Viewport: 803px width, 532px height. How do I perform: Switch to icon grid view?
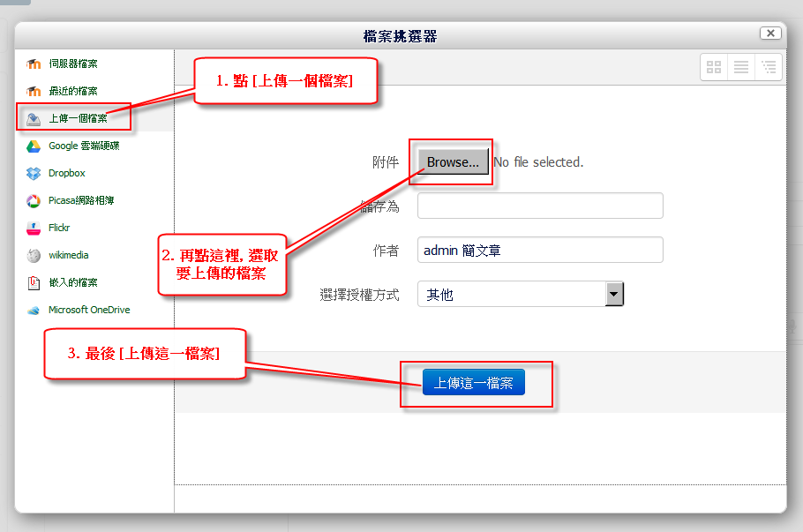point(714,67)
